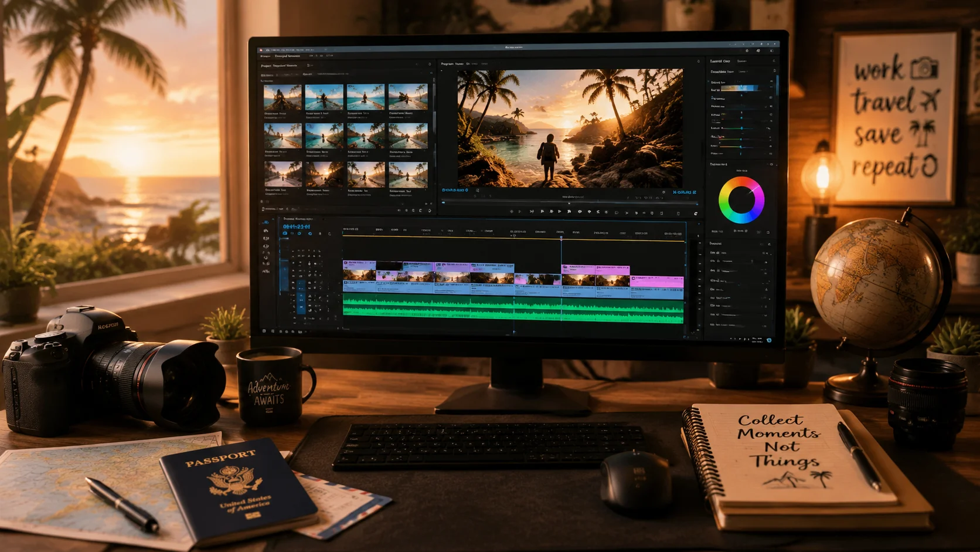Select the green audio waveform clip

tap(513, 308)
